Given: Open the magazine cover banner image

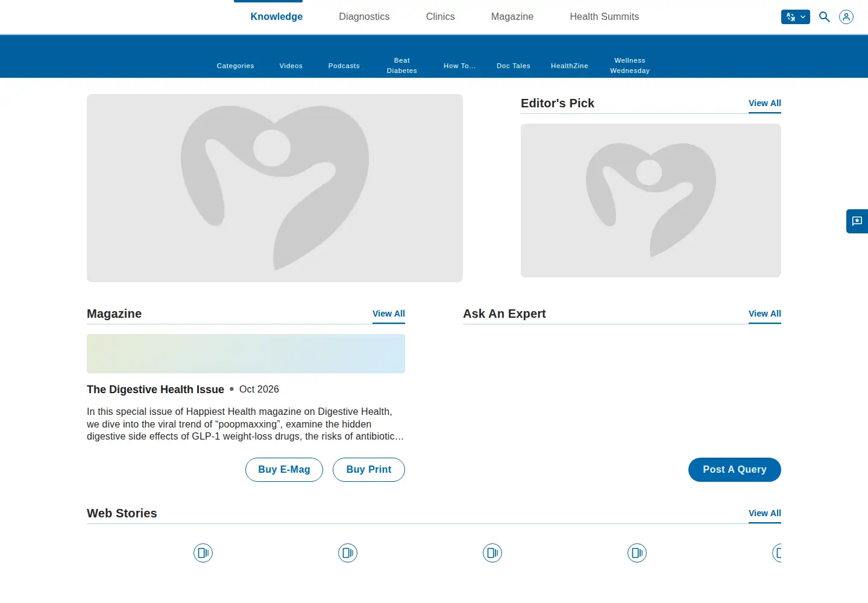Looking at the screenshot, I should (x=246, y=354).
